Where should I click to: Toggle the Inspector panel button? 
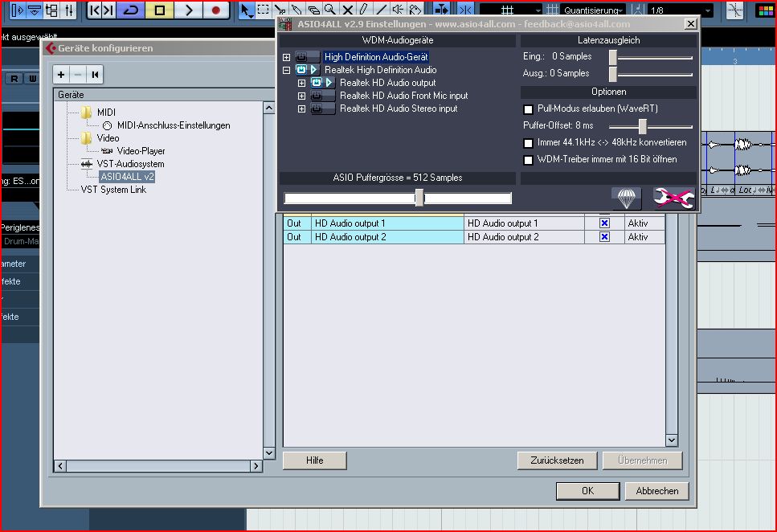[x=17, y=10]
